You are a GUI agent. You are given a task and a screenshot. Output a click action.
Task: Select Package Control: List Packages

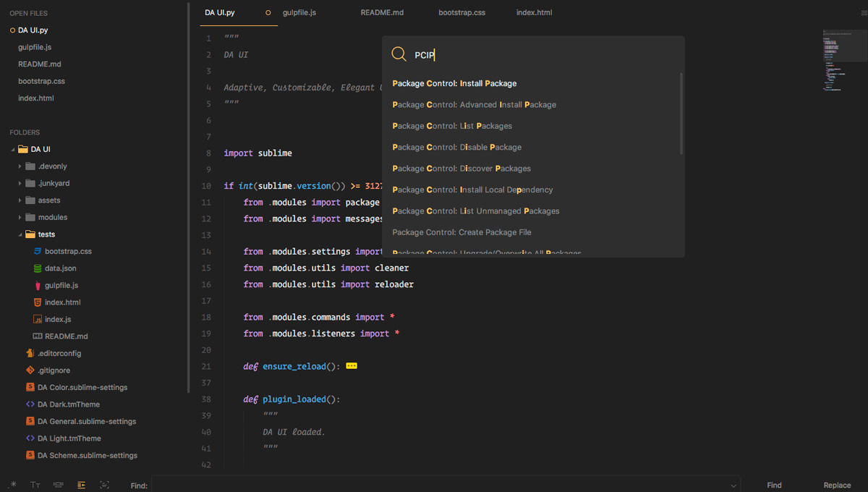tap(532, 126)
